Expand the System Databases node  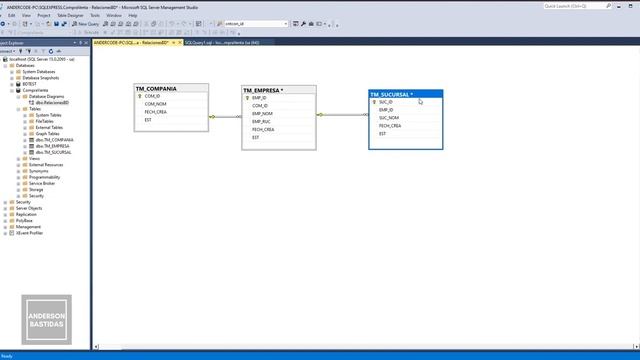[12, 72]
